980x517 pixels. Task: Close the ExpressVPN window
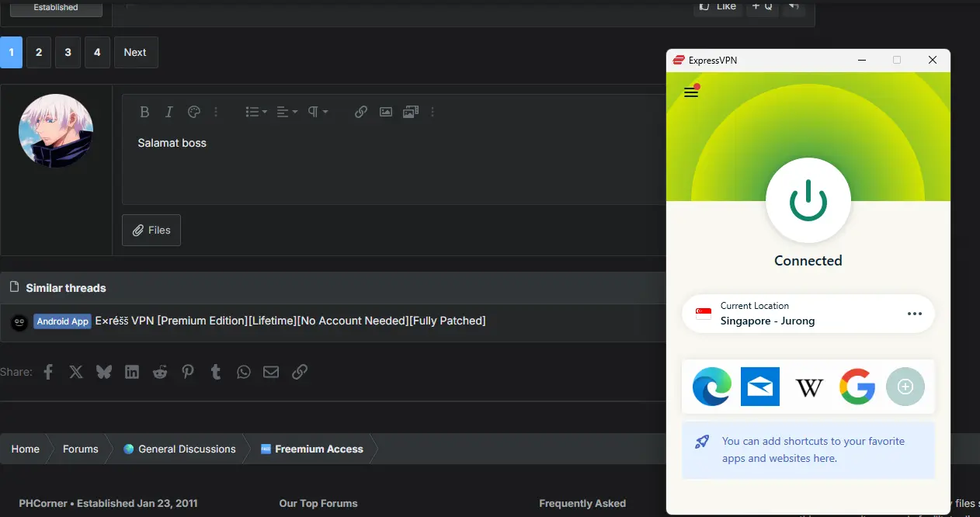point(933,60)
